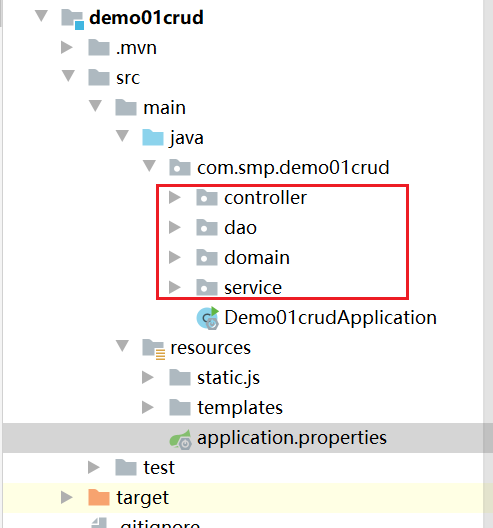Open the application.properties file
Image resolution: width=493 pixels, height=528 pixels.
pyautogui.click(x=292, y=438)
